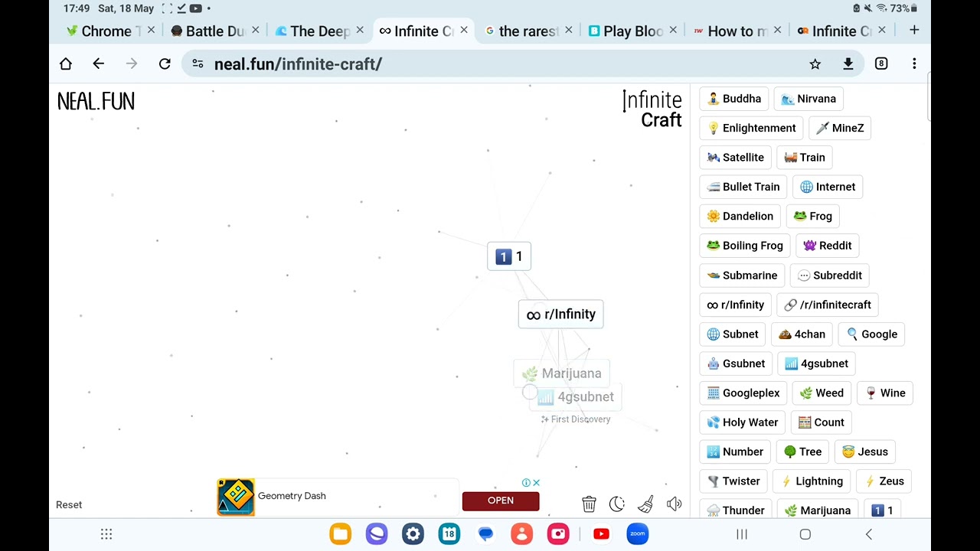This screenshot has width=980, height=551.
Task: Open Android app drawer grid icon
Action: (106, 534)
